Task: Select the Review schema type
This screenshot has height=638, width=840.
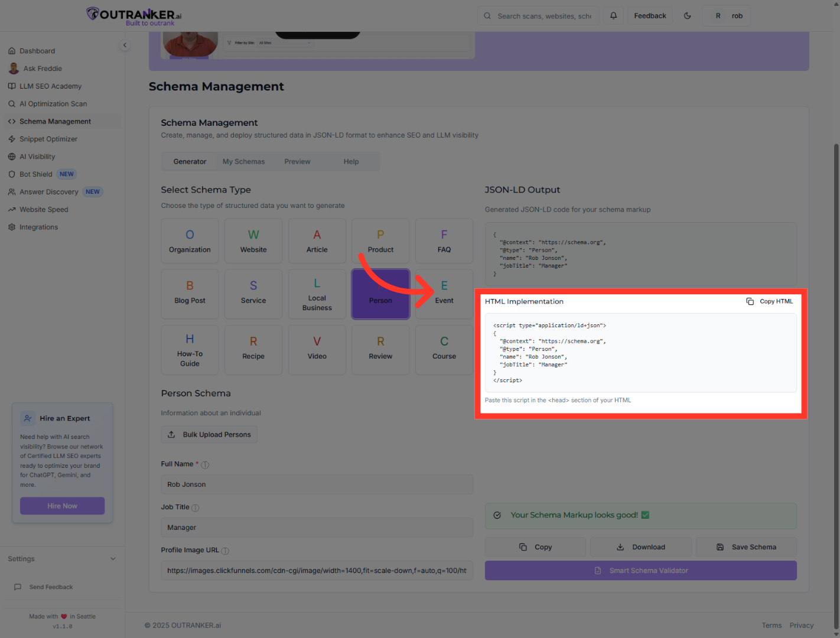Action: click(380, 350)
